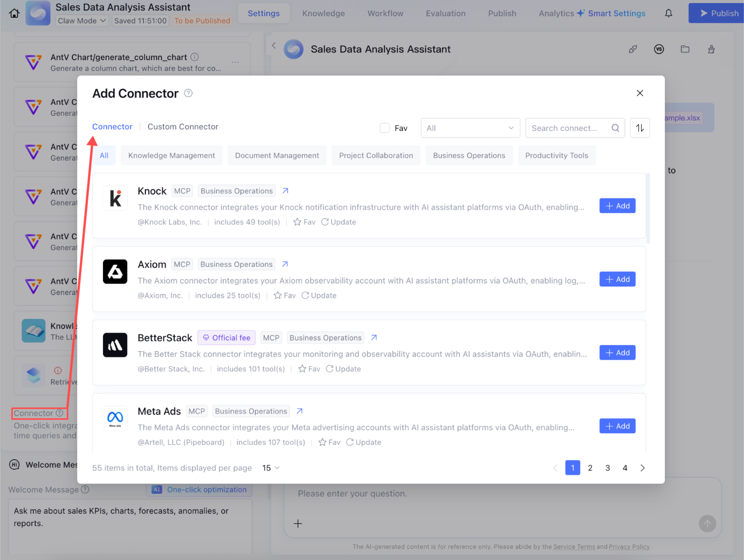Add the Meta Ads connector
Viewport: 744px width, 560px height.
tap(617, 426)
